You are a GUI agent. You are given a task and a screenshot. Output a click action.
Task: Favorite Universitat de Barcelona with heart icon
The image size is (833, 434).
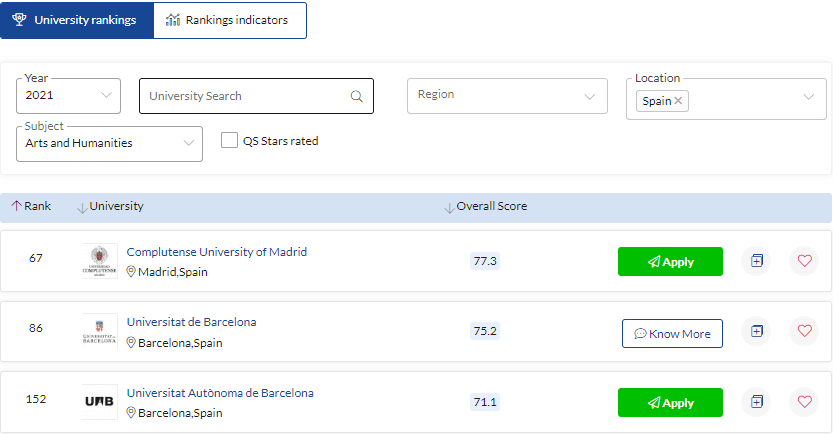coord(804,331)
